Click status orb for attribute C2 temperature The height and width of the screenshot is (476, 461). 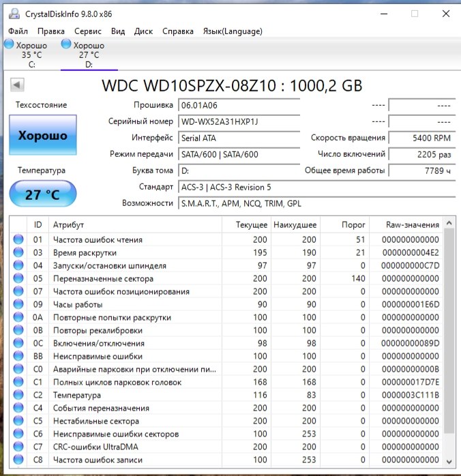[18, 395]
